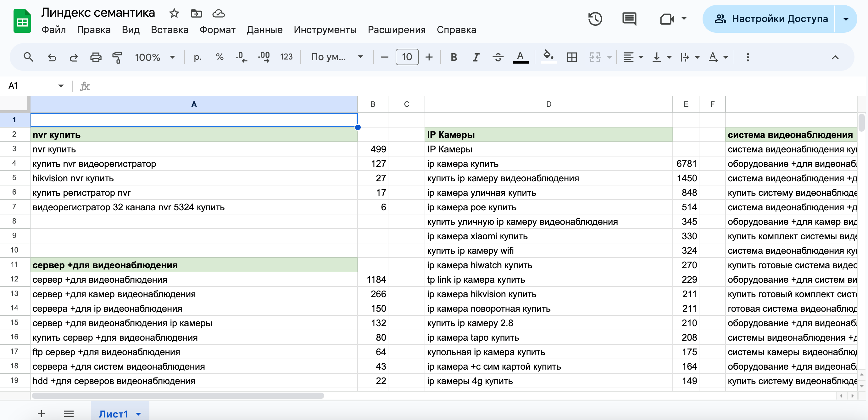This screenshot has height=420, width=868.
Task: Open the Формат menu
Action: (217, 30)
